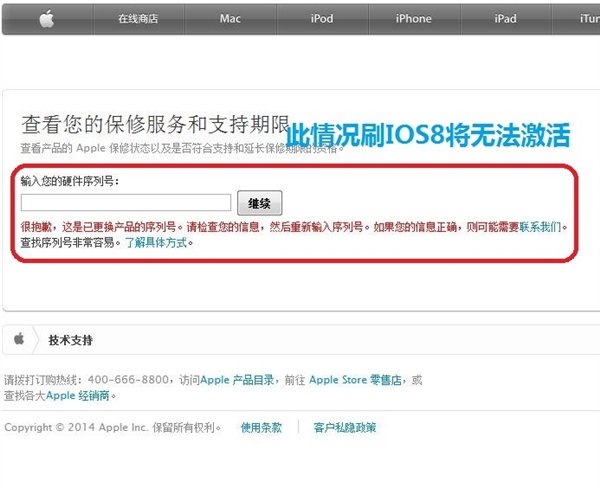Click the Copyright © 2014 Apple Inc. text
This screenshot has width=600, height=494.
point(76,427)
